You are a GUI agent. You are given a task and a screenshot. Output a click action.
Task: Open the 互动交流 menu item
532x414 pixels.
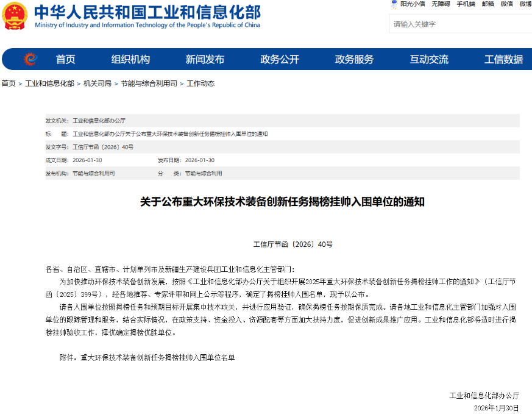pyautogui.click(x=429, y=59)
